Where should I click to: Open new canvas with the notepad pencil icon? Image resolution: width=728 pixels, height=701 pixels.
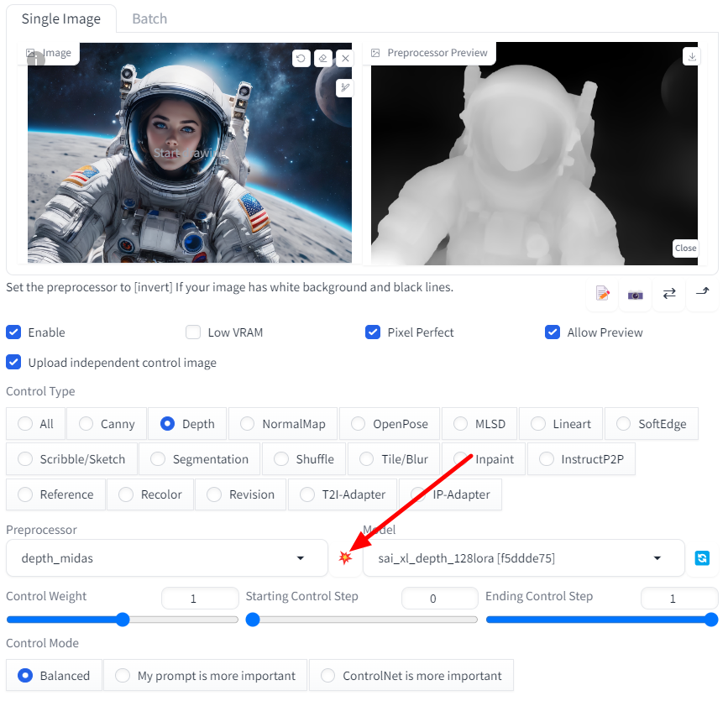pos(602,293)
